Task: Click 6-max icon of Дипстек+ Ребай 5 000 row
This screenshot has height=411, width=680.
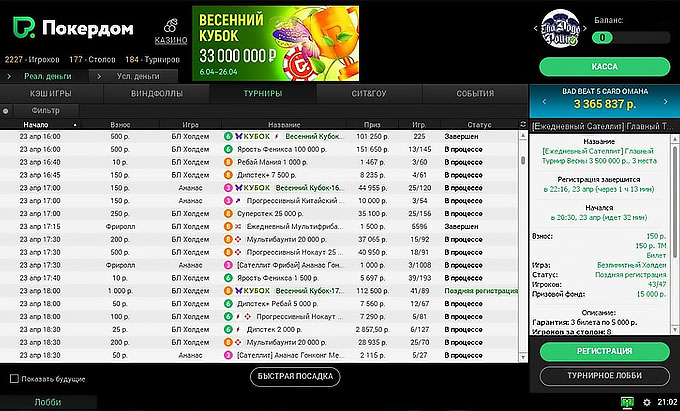Action: pos(228,304)
